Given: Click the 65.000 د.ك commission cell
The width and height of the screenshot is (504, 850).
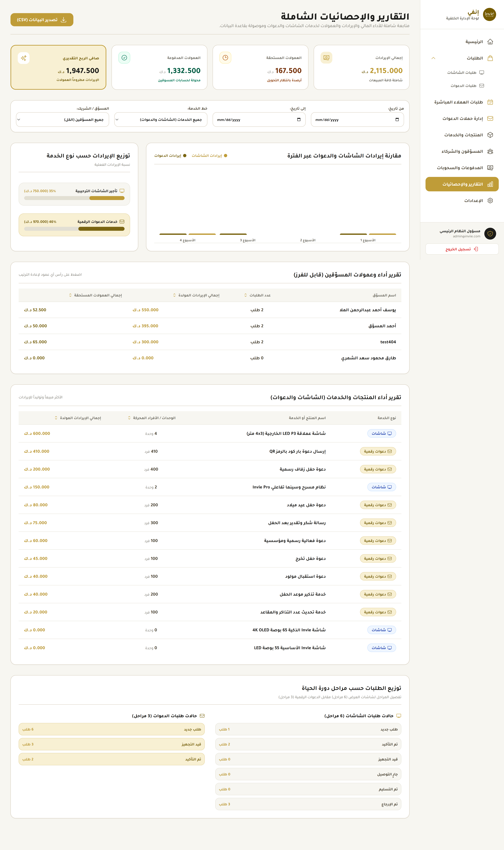Looking at the screenshot, I should pos(35,342).
